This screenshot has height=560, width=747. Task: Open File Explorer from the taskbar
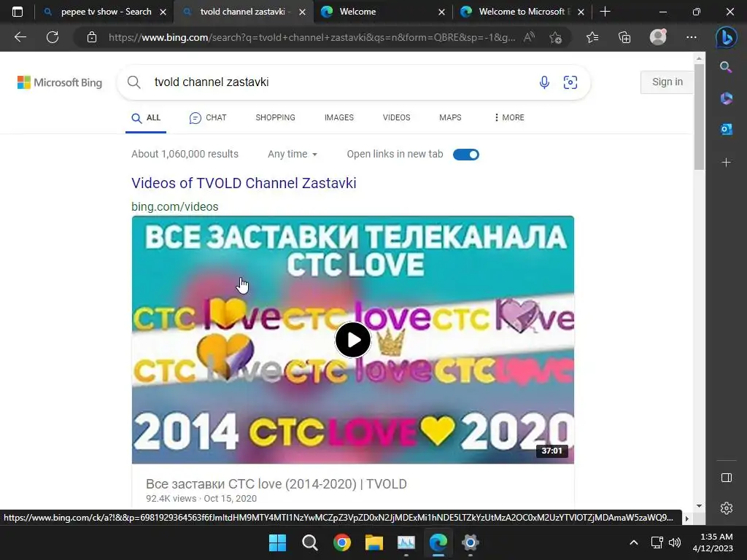(374, 542)
